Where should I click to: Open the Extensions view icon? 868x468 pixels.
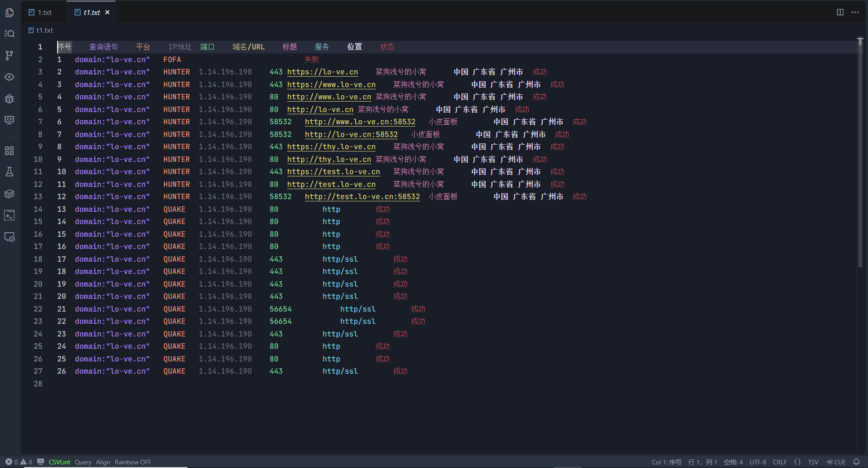click(10, 151)
